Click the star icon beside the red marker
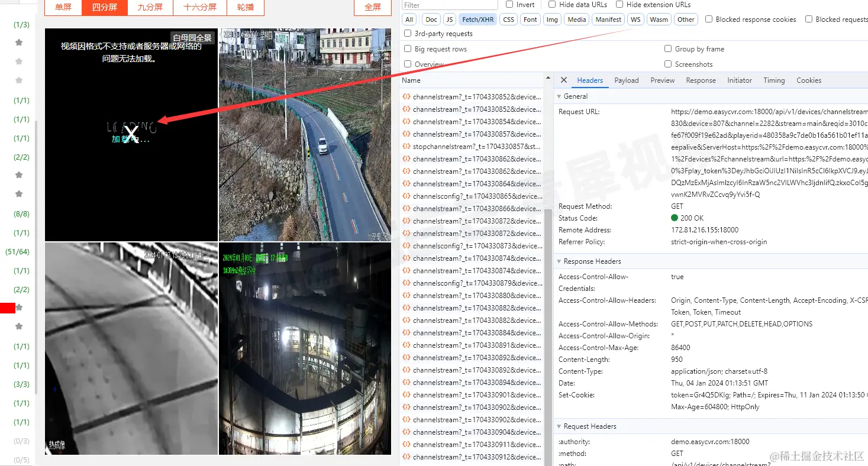868x466 pixels. click(x=19, y=308)
